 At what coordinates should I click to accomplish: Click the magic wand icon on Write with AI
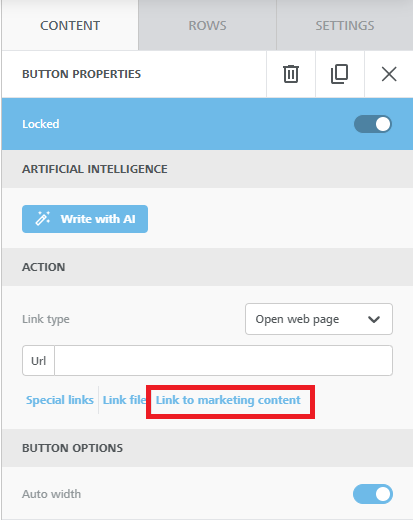[43, 219]
